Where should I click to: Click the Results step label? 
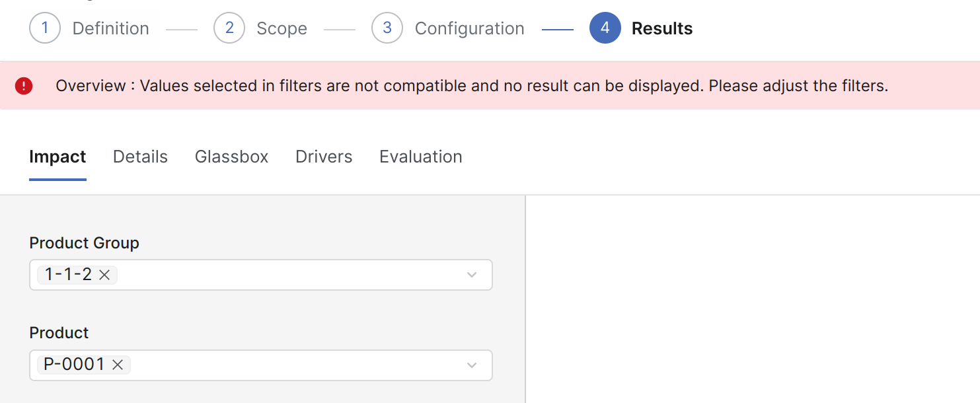click(x=662, y=28)
